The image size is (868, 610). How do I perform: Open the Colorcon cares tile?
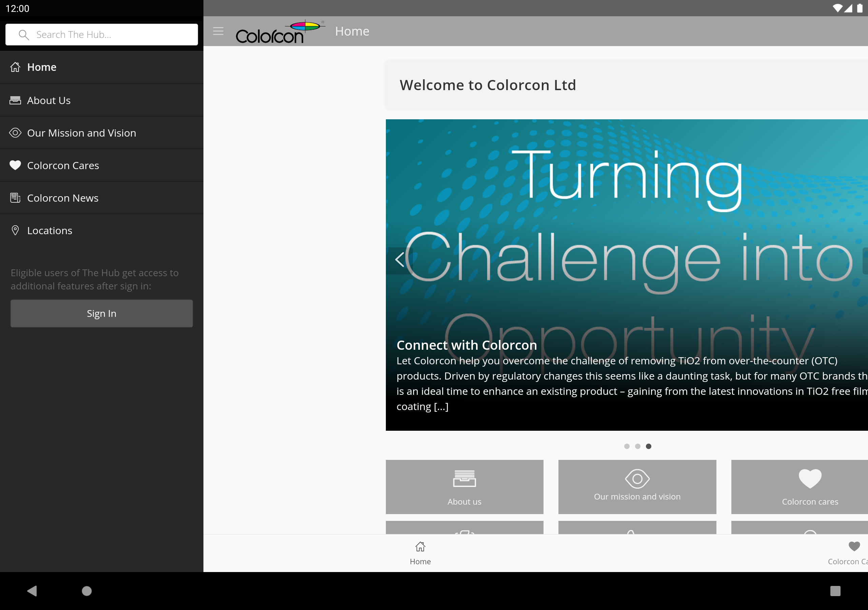pyautogui.click(x=800, y=487)
